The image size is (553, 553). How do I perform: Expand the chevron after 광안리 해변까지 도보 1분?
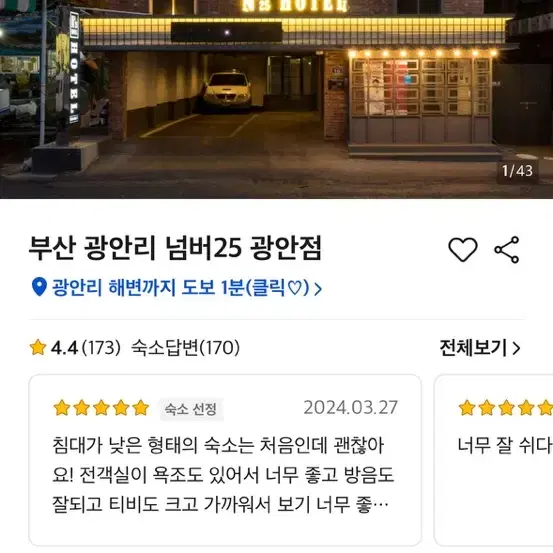[x=318, y=289]
